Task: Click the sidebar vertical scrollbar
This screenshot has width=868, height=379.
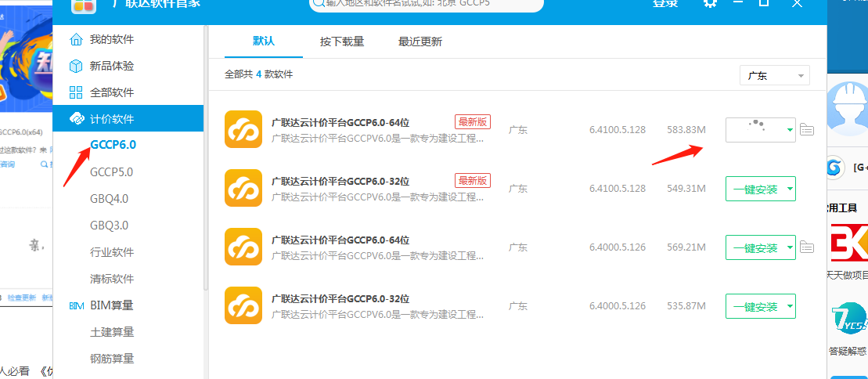Action: pyautogui.click(x=207, y=158)
